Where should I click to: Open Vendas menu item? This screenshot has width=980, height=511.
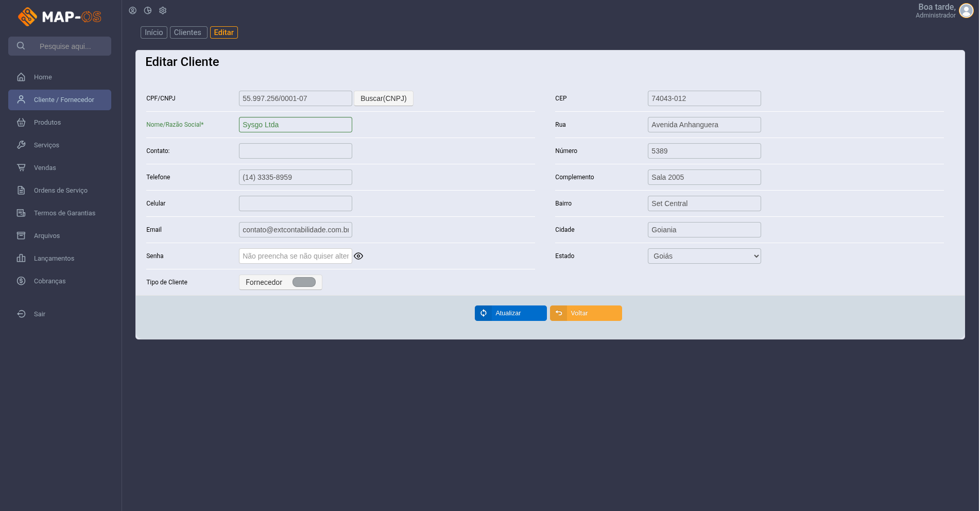(60, 168)
